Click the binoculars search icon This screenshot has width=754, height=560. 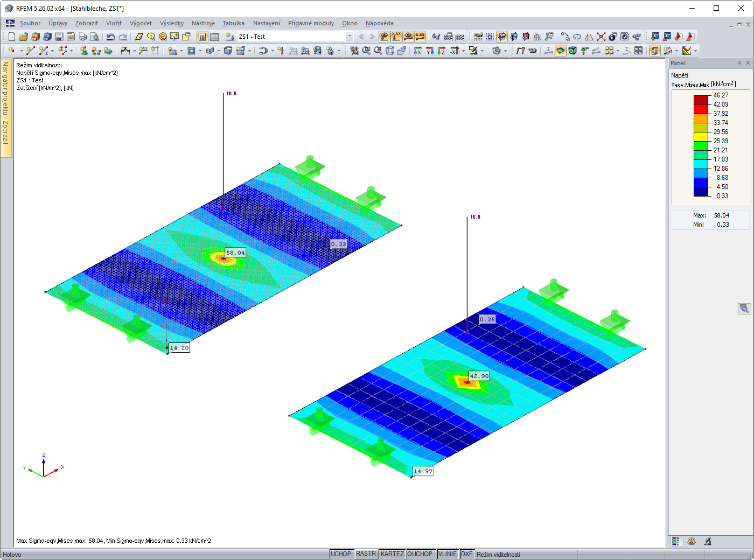click(x=436, y=37)
